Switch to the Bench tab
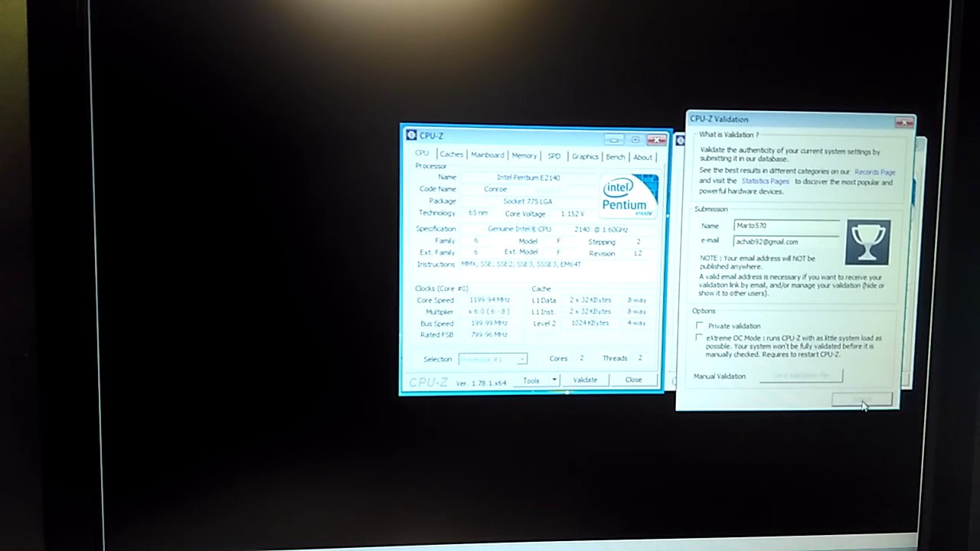The width and height of the screenshot is (980, 551). click(616, 157)
